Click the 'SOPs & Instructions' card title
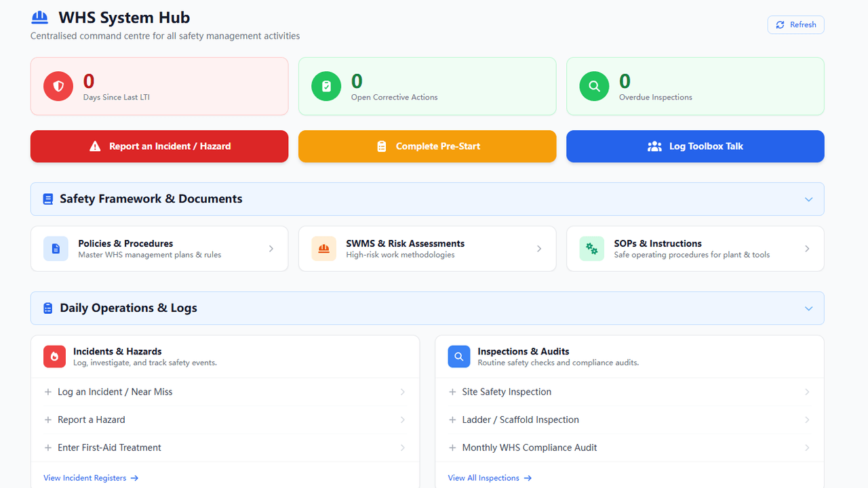This screenshot has width=868, height=488. (x=658, y=243)
